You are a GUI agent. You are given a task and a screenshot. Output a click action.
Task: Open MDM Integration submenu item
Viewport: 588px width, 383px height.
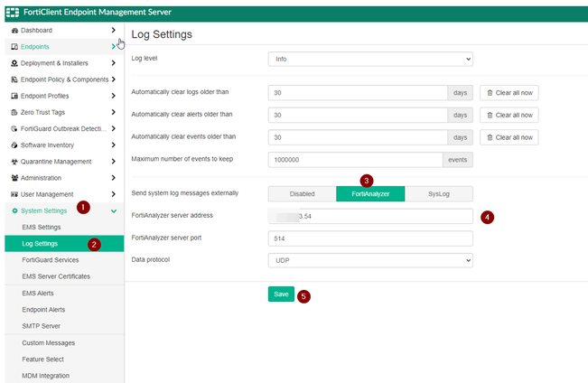pyautogui.click(x=64, y=376)
